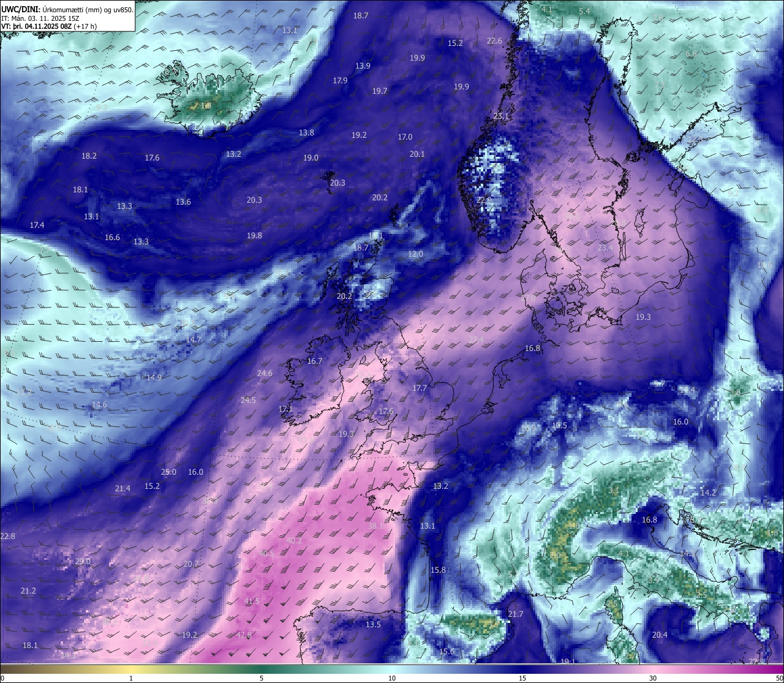Image resolution: width=784 pixels, height=683 pixels.
Task: Click the 17.9 map value
Action: [x=340, y=81]
